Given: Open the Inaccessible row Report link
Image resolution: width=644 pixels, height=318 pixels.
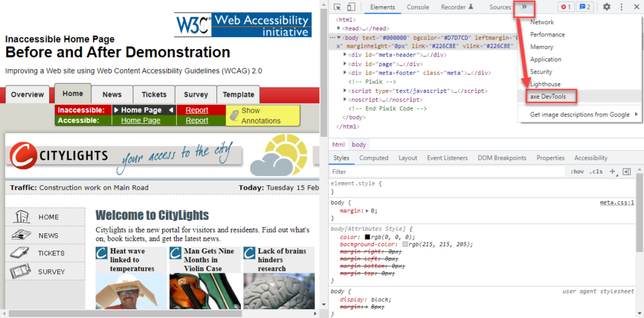Looking at the screenshot, I should [x=197, y=111].
